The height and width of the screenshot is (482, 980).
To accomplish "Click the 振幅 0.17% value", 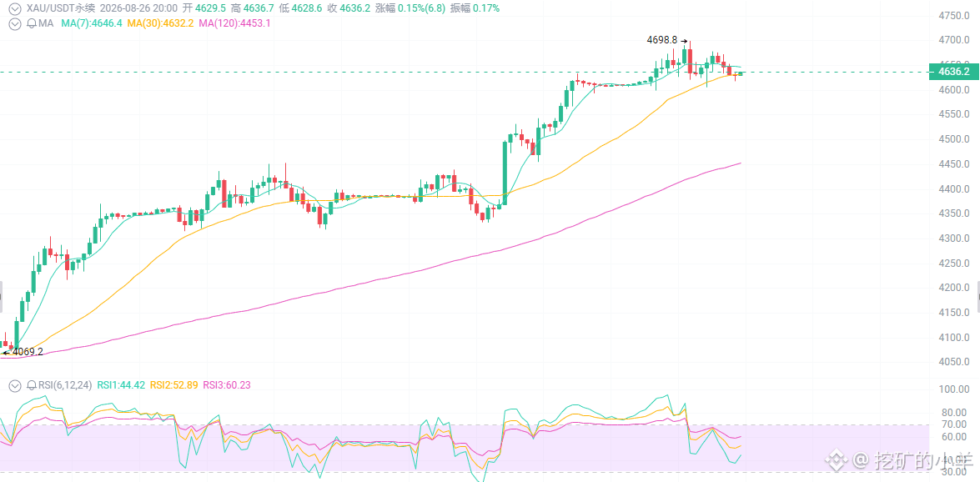I will [x=475, y=8].
